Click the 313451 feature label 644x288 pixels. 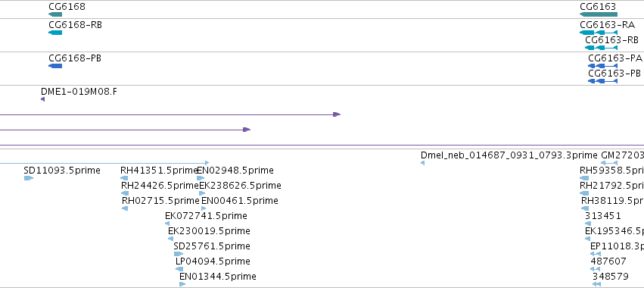click(x=603, y=216)
